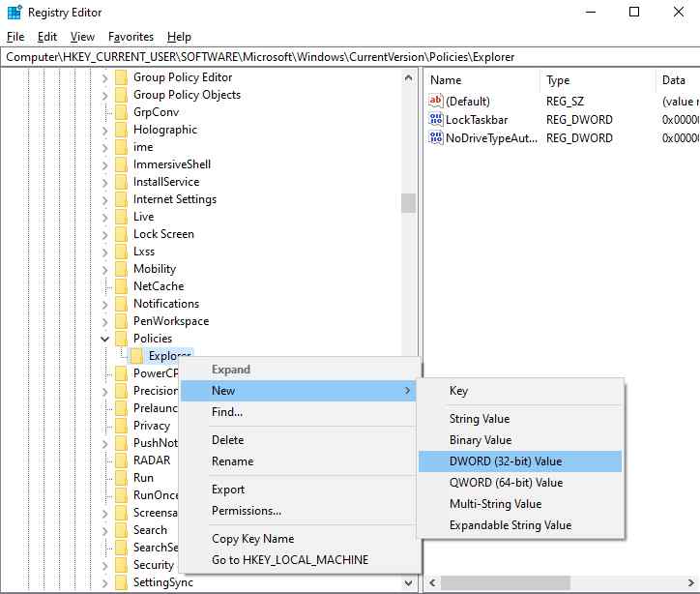This screenshot has height=594, width=700.
Task: Click the GrpConv folder icon
Action: click(122, 112)
